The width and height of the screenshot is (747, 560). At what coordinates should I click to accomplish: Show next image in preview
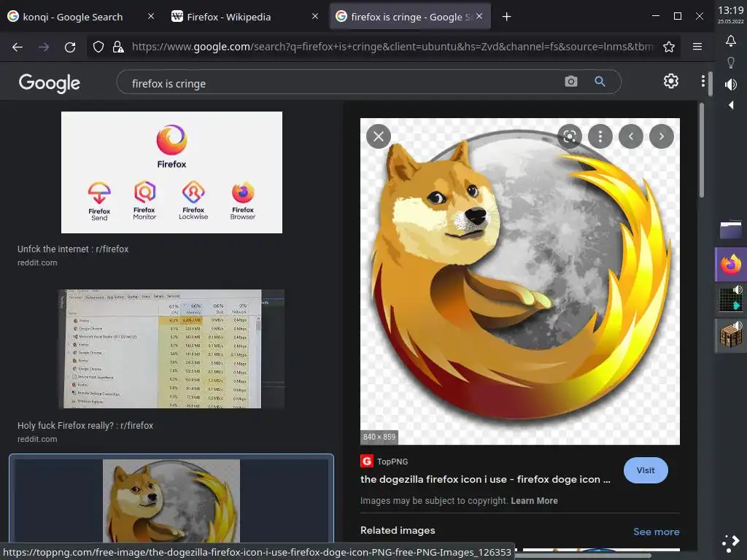tap(662, 136)
